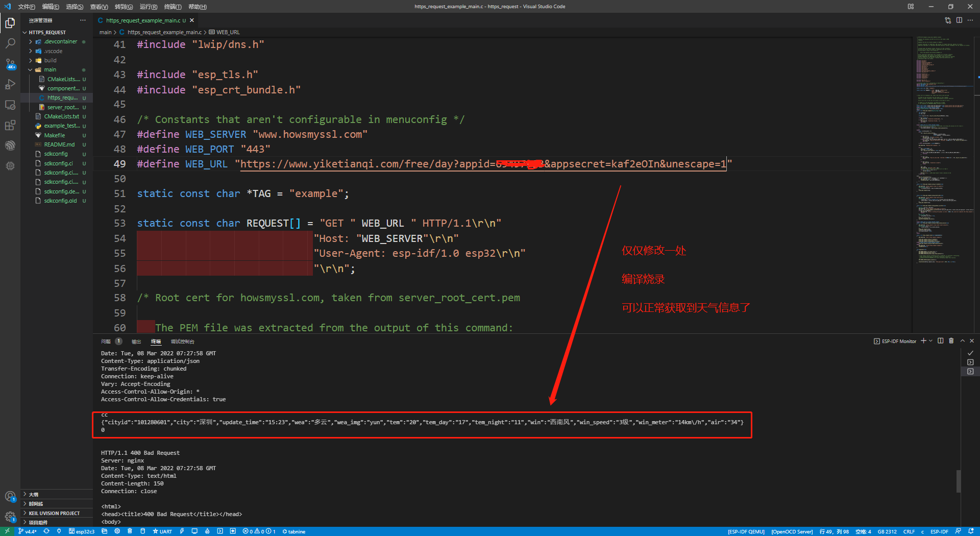Viewport: 980px width, 536px height.
Task: Open the Extensions view
Action: 10,125
